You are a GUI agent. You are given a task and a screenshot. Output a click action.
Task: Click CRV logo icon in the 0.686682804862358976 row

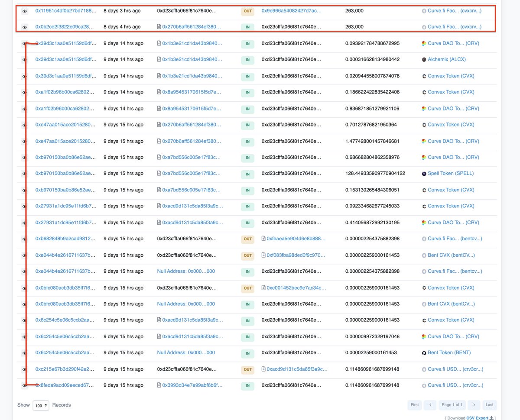tap(424, 157)
